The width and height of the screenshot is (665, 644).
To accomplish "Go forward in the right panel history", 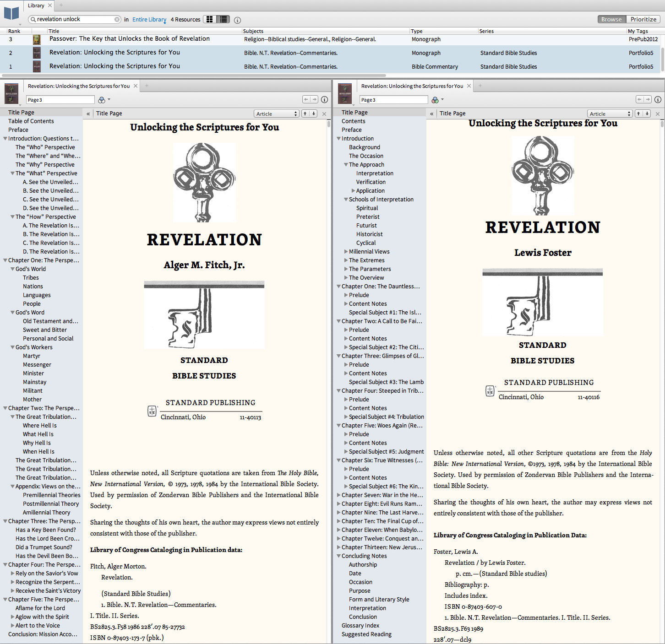I will pyautogui.click(x=648, y=99).
